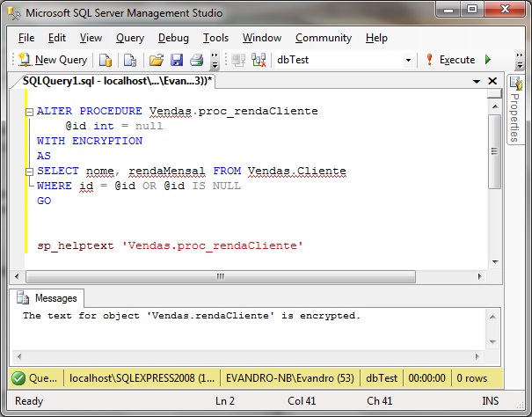Click editor horizontal scrollbar right arrow
Image resolution: width=532 pixels, height=417 pixels.
pyautogui.click(x=479, y=276)
